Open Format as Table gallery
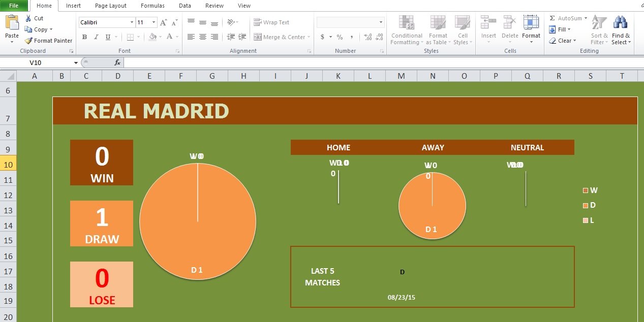The width and height of the screenshot is (644, 322). click(438, 30)
